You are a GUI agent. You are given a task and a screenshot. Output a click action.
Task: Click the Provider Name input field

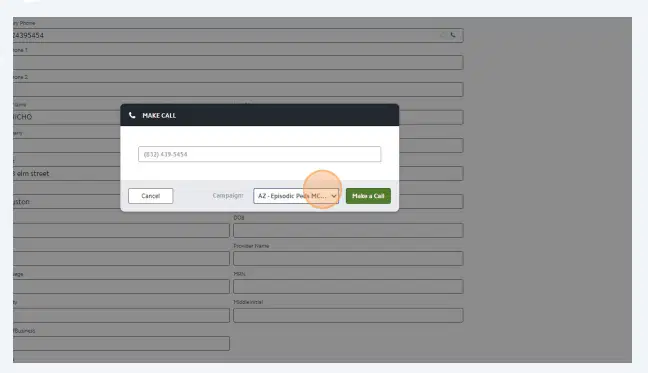(x=348, y=259)
